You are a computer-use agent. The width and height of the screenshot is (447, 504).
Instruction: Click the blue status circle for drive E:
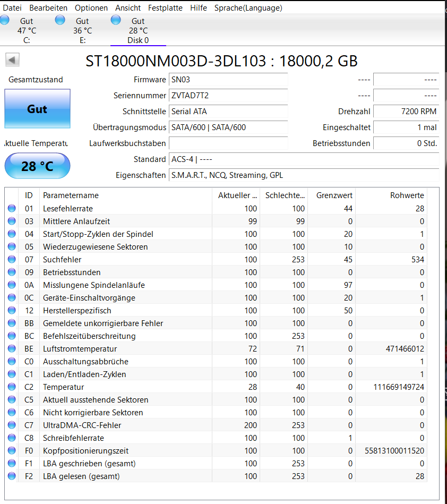click(x=60, y=19)
